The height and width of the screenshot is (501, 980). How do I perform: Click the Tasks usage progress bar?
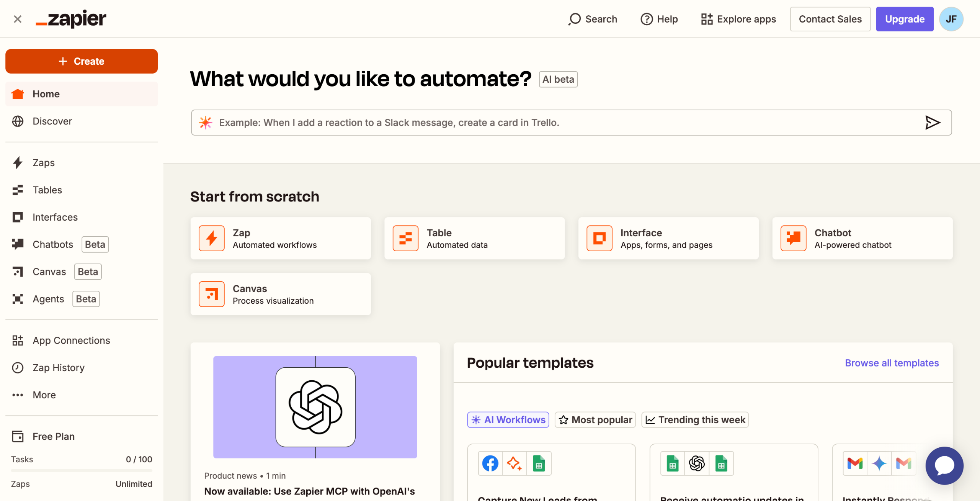coord(82,470)
